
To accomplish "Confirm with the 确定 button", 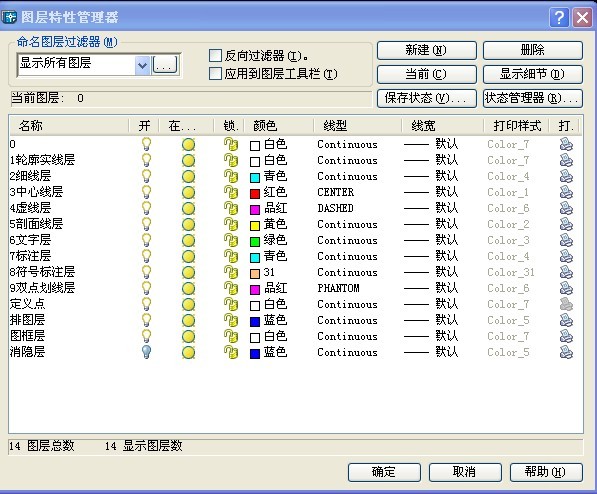I will tap(384, 472).
